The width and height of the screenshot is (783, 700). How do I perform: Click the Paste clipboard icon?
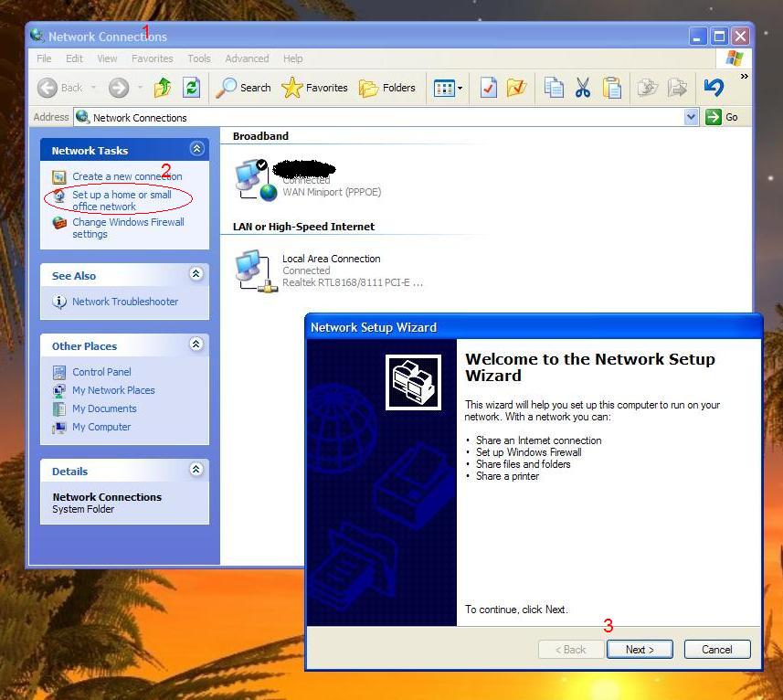click(x=611, y=88)
